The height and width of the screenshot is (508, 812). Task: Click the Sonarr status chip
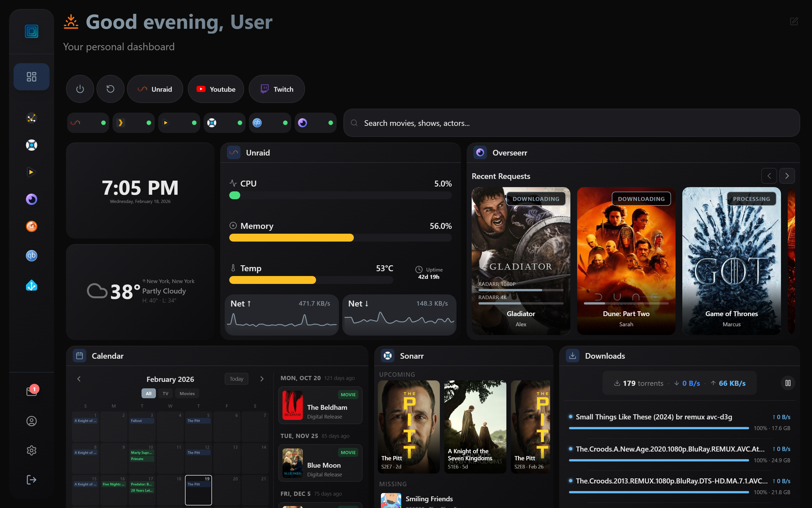(x=224, y=123)
